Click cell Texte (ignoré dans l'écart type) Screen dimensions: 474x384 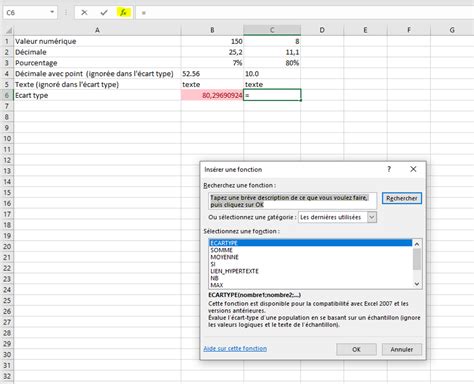[97, 84]
